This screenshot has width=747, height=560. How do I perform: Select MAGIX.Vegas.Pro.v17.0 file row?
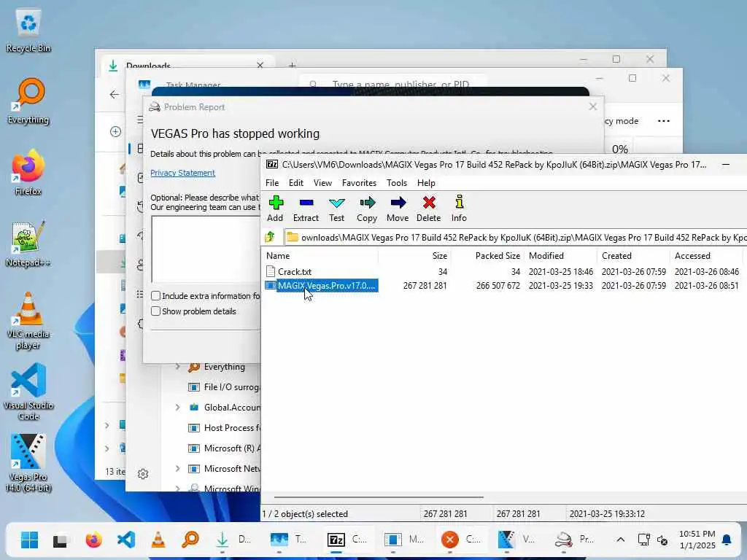coord(503,285)
